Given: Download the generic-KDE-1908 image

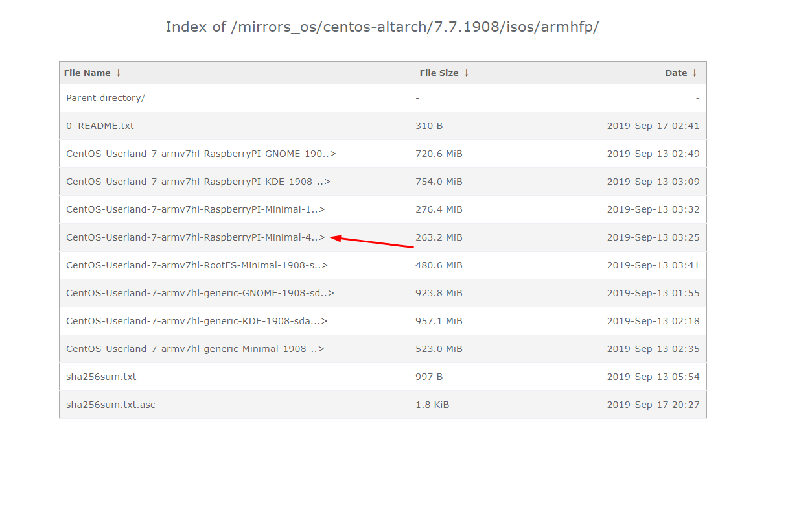Looking at the screenshot, I should (197, 321).
